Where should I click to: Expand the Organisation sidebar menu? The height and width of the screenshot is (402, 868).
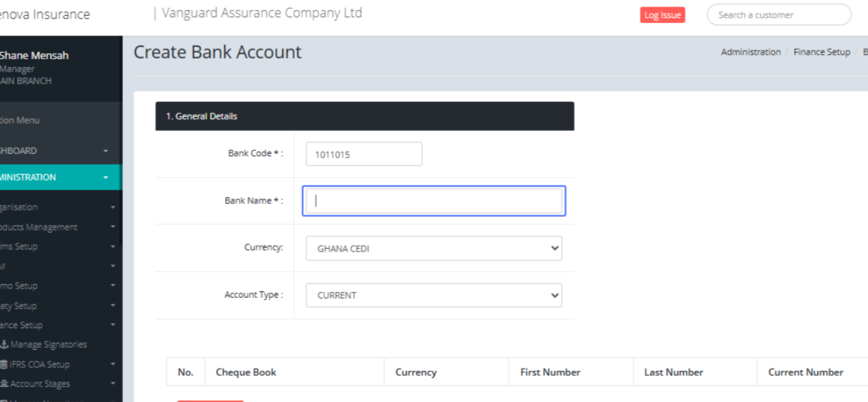point(58,207)
